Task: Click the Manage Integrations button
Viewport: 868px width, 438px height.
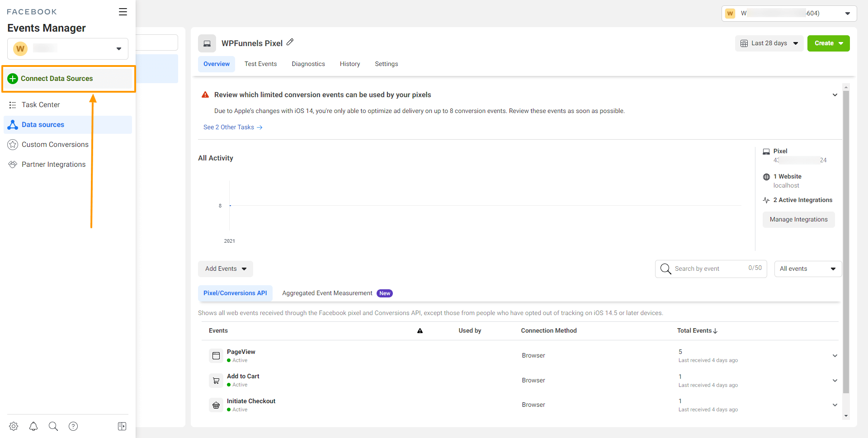Action: pos(799,220)
